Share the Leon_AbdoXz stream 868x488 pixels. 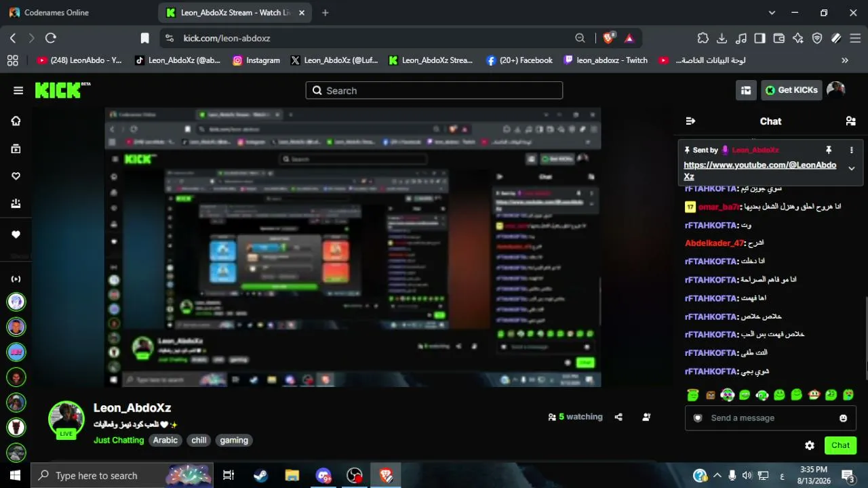(618, 417)
